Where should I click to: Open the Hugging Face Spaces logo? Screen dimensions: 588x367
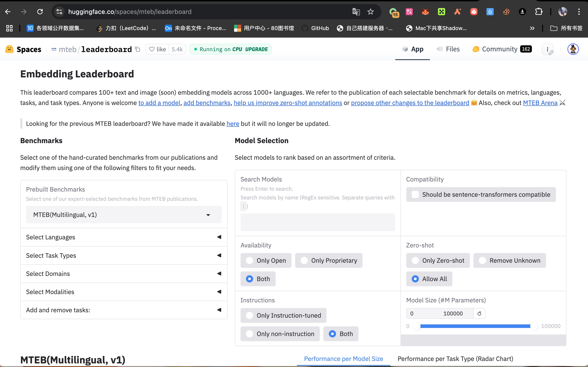point(23,49)
